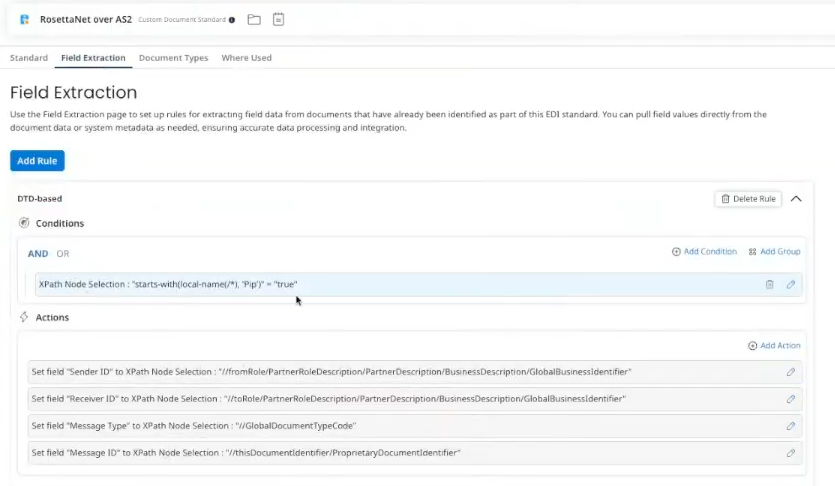Edit the Message Type action using its pencil icon

(x=791, y=426)
